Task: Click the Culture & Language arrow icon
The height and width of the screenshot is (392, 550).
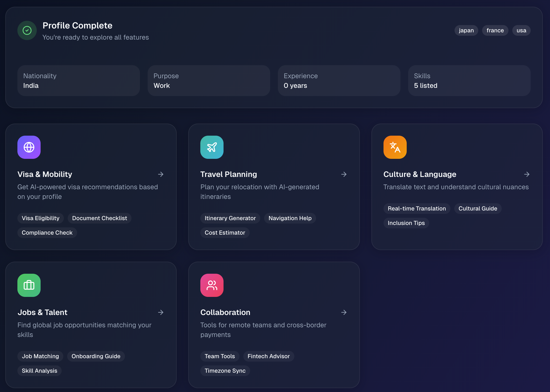Action: [x=527, y=174]
